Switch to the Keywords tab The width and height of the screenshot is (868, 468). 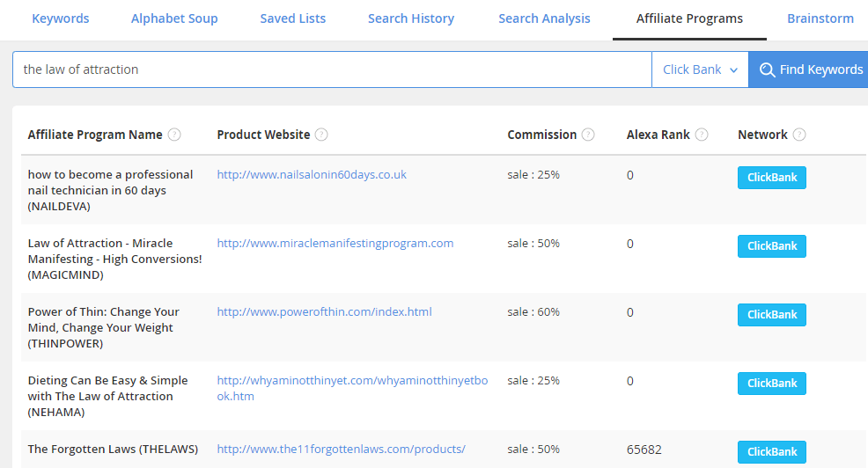click(x=61, y=18)
